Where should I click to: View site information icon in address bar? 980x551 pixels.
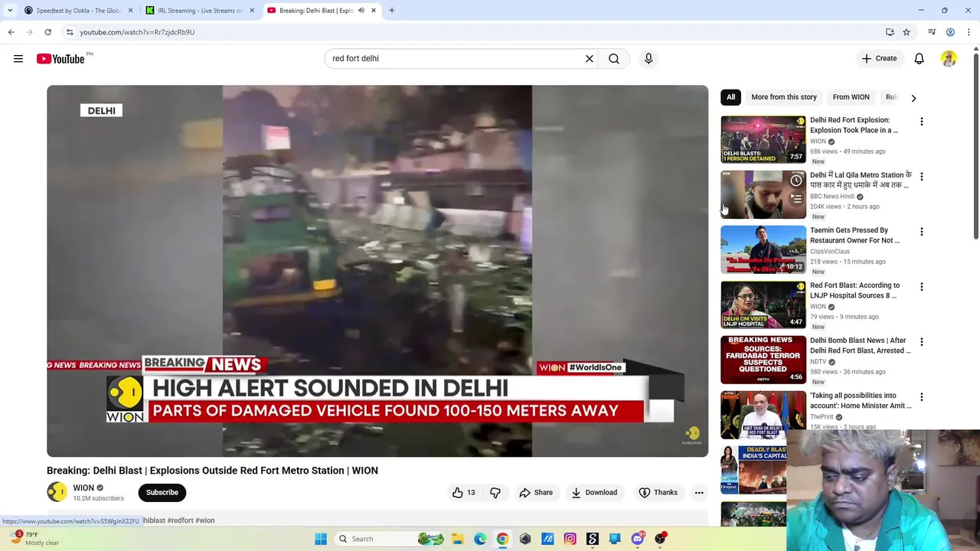(70, 32)
